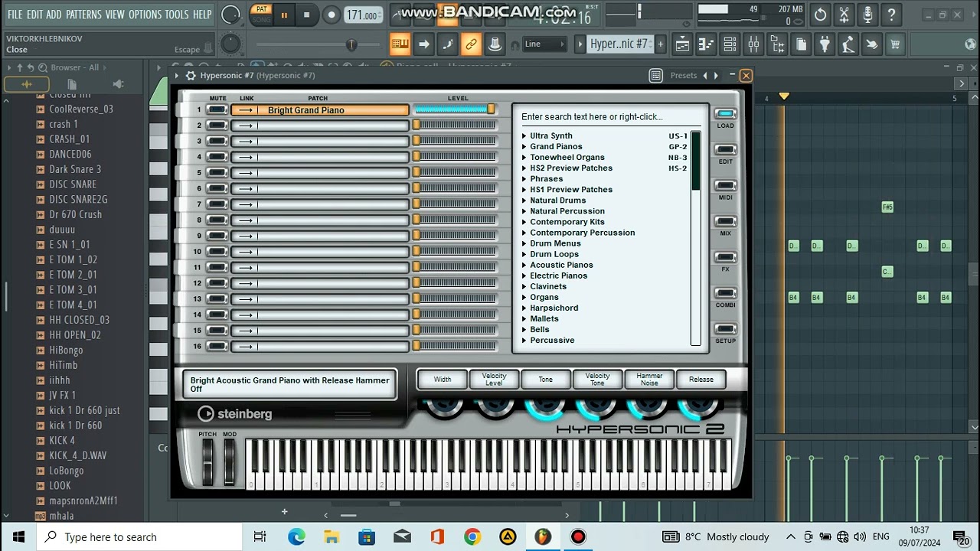
Task: Click the Hammer Noise label button
Action: [x=649, y=380]
